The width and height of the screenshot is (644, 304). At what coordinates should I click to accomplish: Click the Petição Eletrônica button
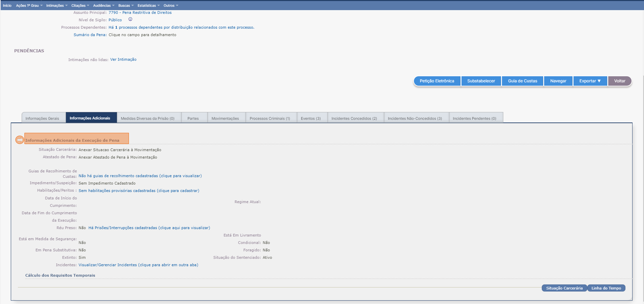click(437, 81)
